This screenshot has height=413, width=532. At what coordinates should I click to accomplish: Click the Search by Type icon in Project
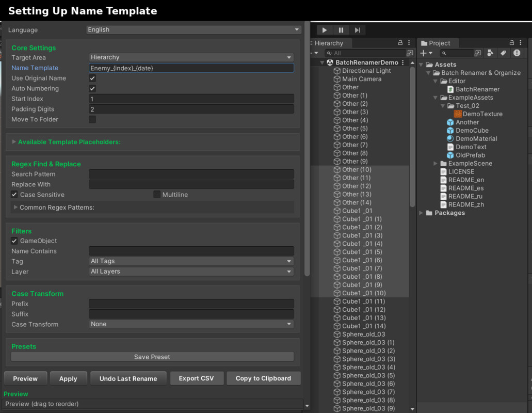point(490,53)
